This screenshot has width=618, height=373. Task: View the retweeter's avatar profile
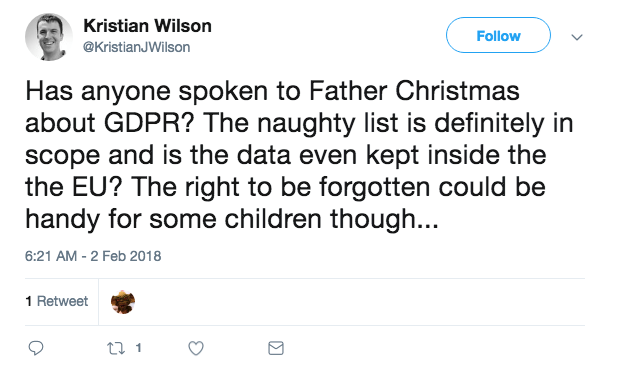[123, 302]
